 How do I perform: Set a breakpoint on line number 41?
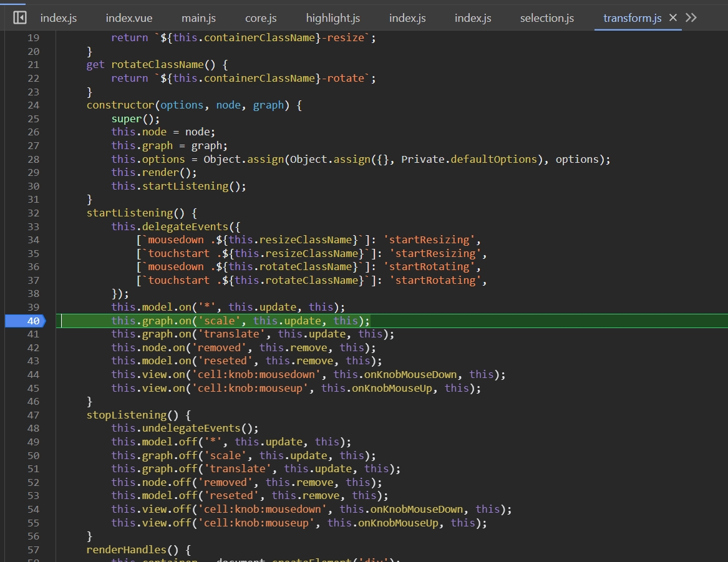[x=33, y=334]
